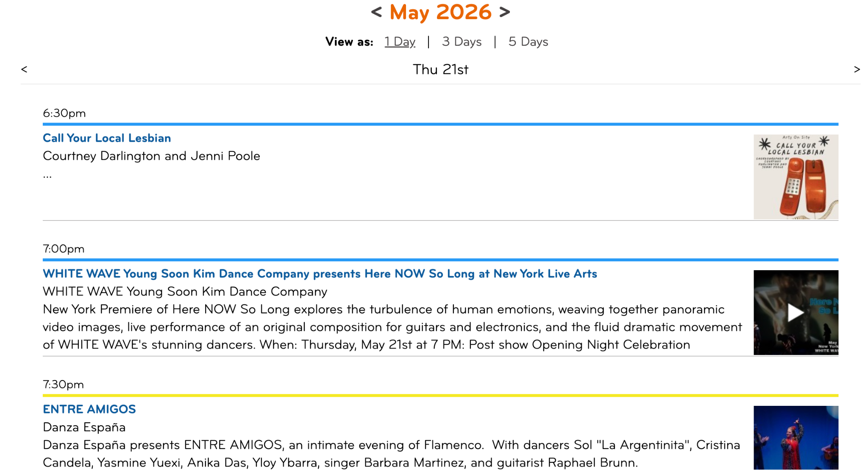Image resolution: width=868 pixels, height=472 pixels.
Task: Select the Thu 21st date label
Action: (440, 69)
